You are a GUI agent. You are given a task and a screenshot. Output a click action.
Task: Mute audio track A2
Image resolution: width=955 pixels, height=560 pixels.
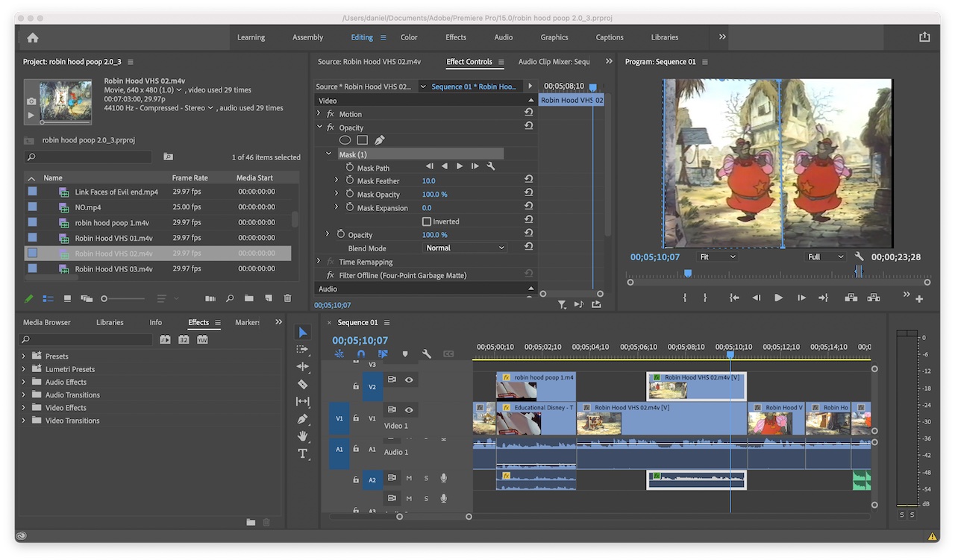(x=409, y=478)
